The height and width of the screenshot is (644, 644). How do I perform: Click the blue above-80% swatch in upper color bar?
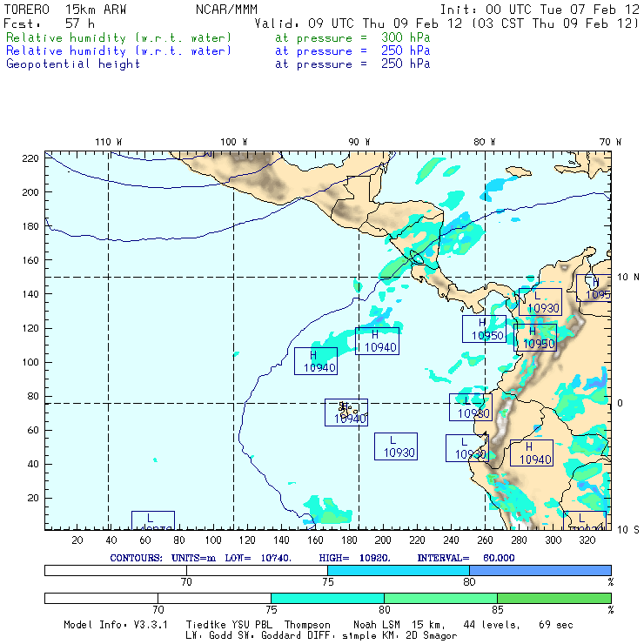click(540, 570)
